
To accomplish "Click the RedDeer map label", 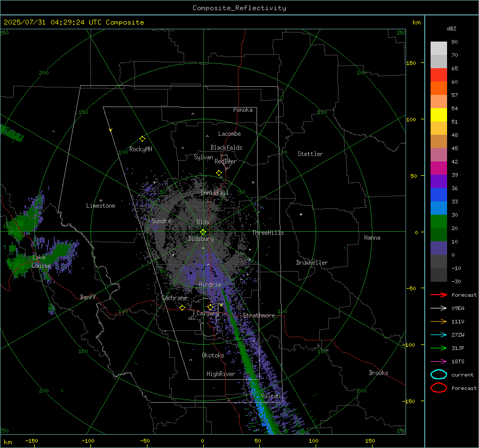I will (x=226, y=161).
